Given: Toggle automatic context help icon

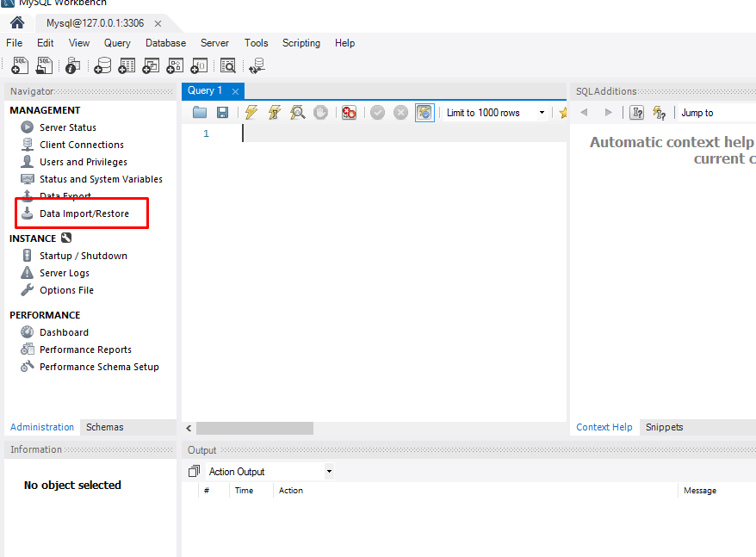Looking at the screenshot, I should click(660, 113).
